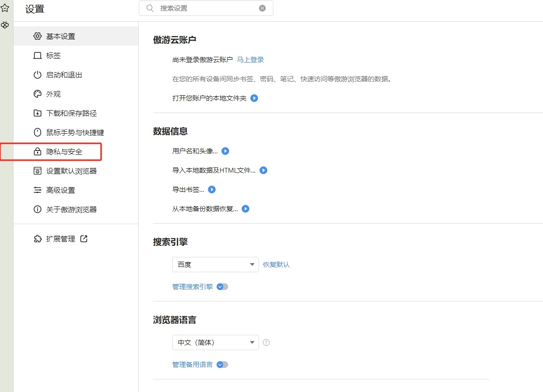The image size is (543, 392).
Task: Click the download folder icon beside 下载和保存路径
Action: coord(38,113)
